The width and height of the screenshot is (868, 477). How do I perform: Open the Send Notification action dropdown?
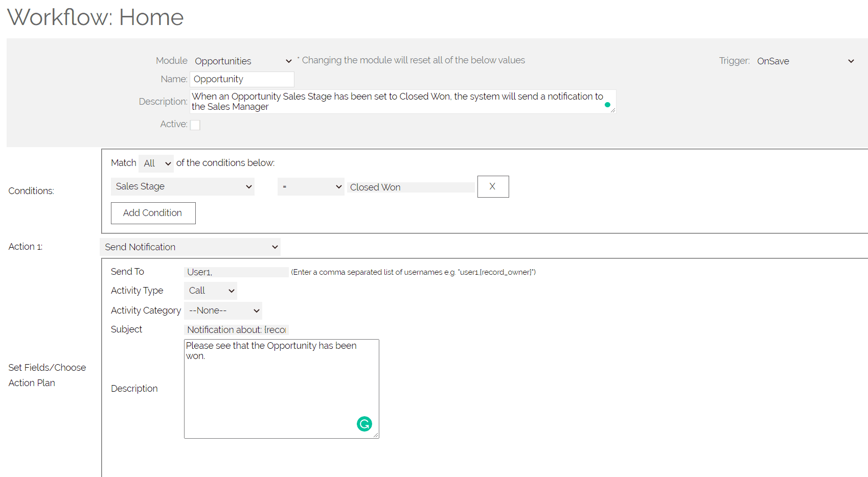click(x=190, y=247)
